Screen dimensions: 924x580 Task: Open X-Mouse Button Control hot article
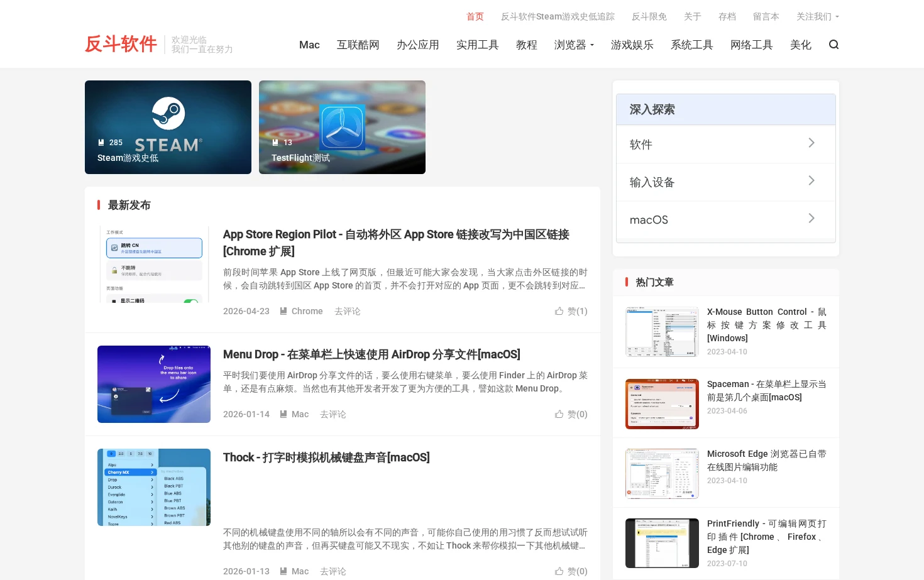point(767,325)
